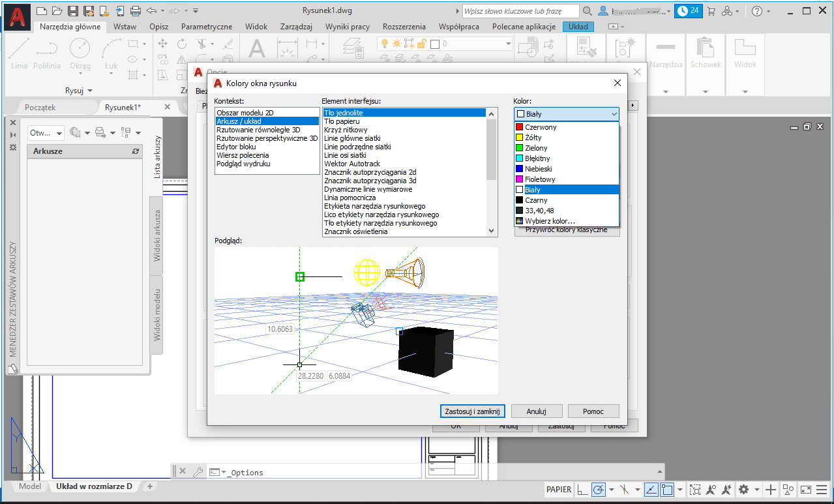Click Przywróć kolory klasyczne button
The width and height of the screenshot is (834, 504).
pyautogui.click(x=567, y=230)
